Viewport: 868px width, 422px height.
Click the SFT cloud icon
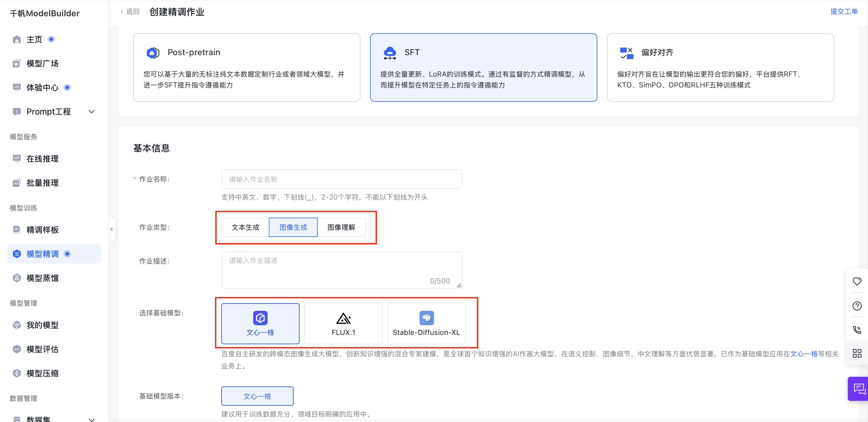coord(390,53)
